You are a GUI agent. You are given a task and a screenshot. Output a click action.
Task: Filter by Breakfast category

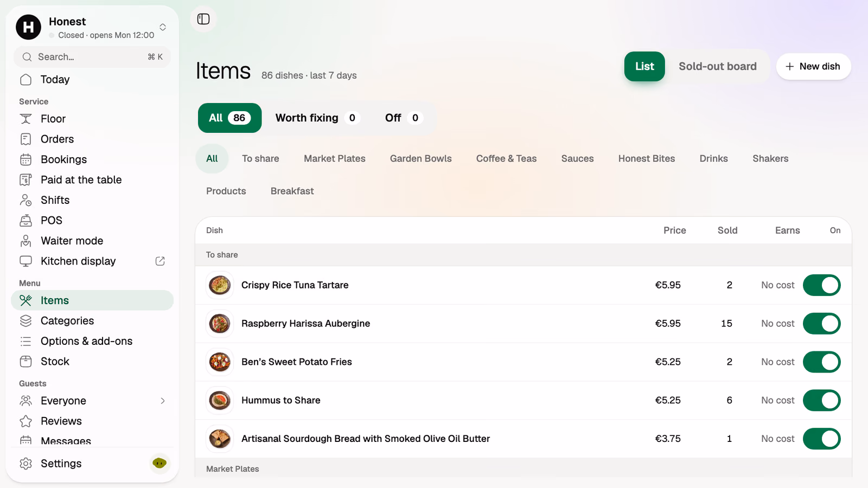click(292, 191)
